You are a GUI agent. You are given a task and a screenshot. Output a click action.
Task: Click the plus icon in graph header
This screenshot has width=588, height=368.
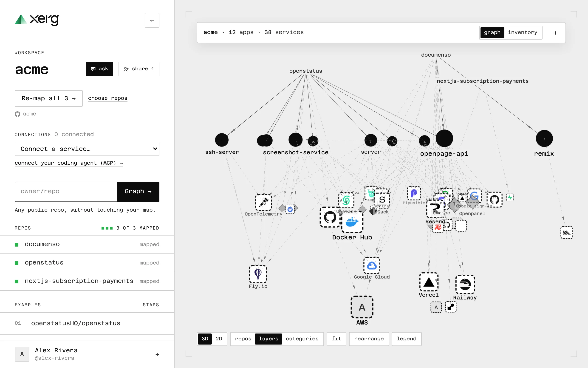(x=555, y=33)
